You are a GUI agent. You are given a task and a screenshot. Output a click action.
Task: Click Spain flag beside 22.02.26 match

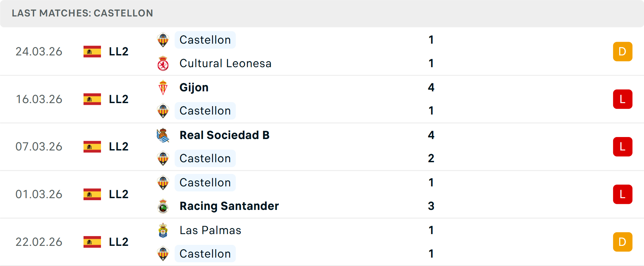92,242
